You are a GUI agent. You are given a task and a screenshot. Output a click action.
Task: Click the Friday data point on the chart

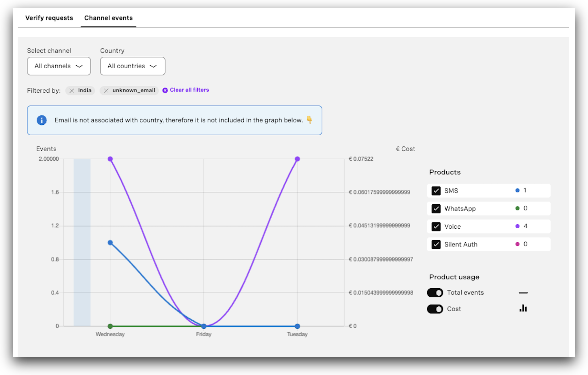coord(203,326)
